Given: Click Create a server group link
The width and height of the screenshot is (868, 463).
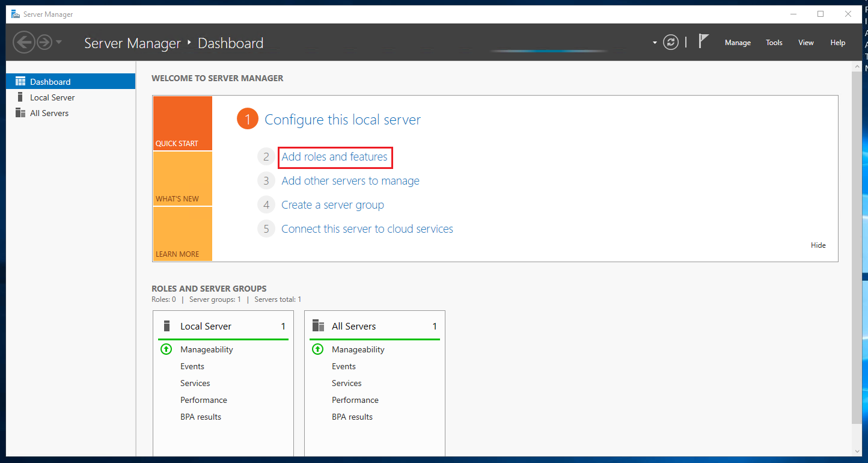Looking at the screenshot, I should point(332,204).
